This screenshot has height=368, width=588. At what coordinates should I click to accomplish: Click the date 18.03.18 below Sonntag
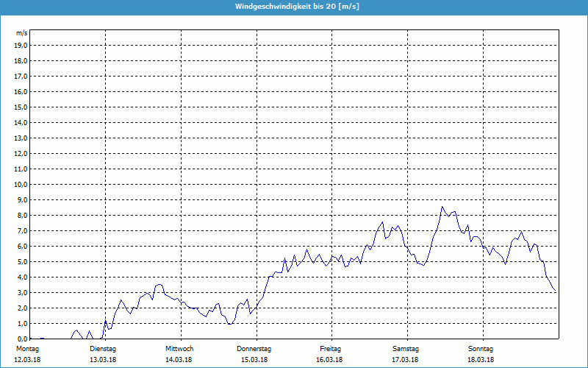(x=481, y=360)
